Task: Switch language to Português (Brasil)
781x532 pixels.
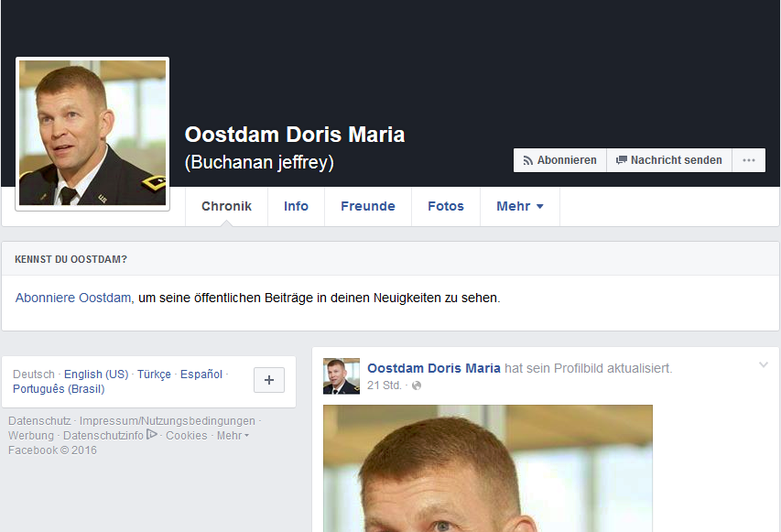Action: pyautogui.click(x=59, y=389)
